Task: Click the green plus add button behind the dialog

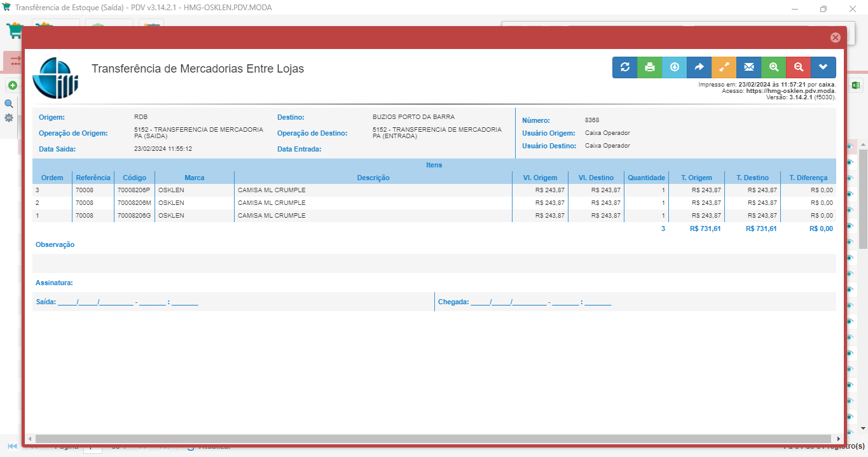Action: point(12,85)
